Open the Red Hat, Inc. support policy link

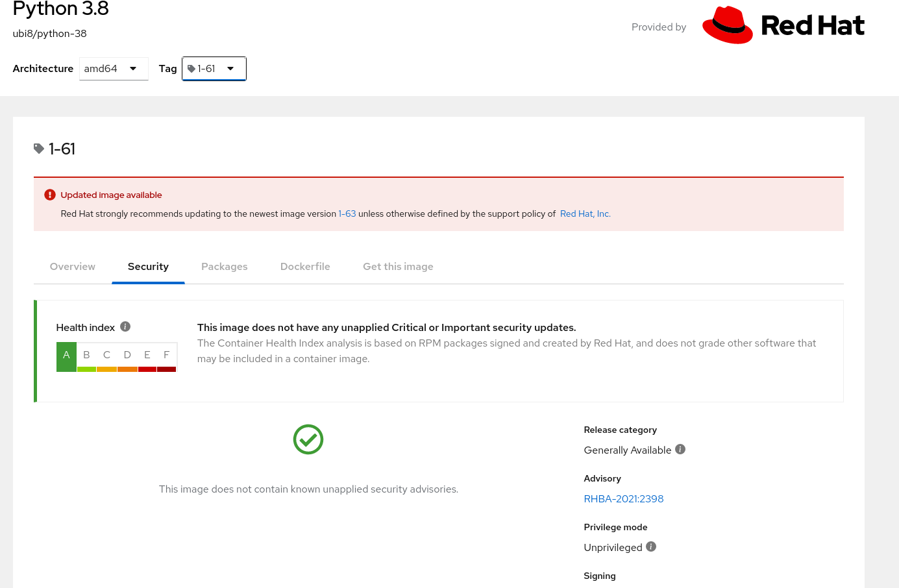[585, 214]
